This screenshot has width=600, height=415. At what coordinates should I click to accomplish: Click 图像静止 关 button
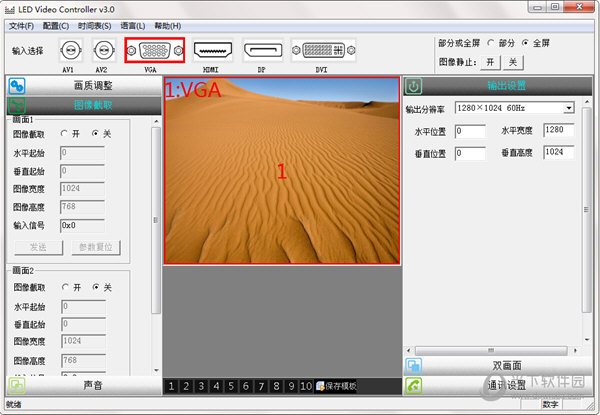point(513,62)
